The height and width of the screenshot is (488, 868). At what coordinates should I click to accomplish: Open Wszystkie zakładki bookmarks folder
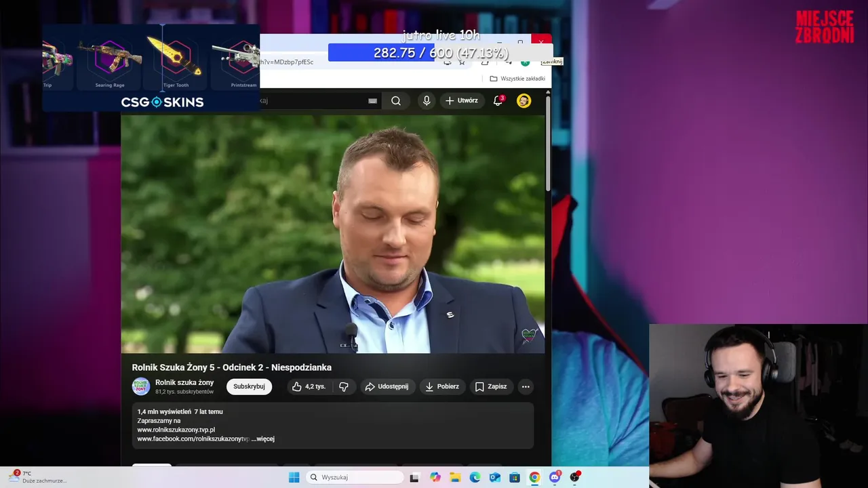pyautogui.click(x=517, y=79)
